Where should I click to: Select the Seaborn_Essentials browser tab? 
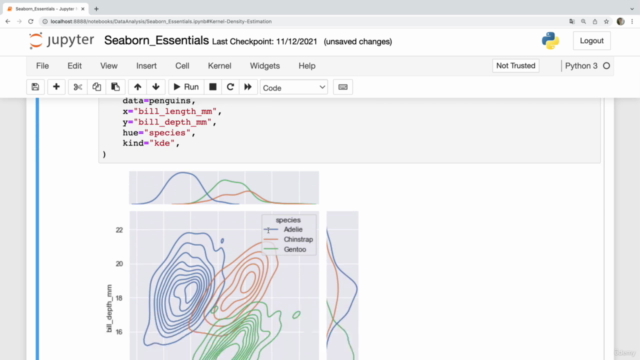45,9
